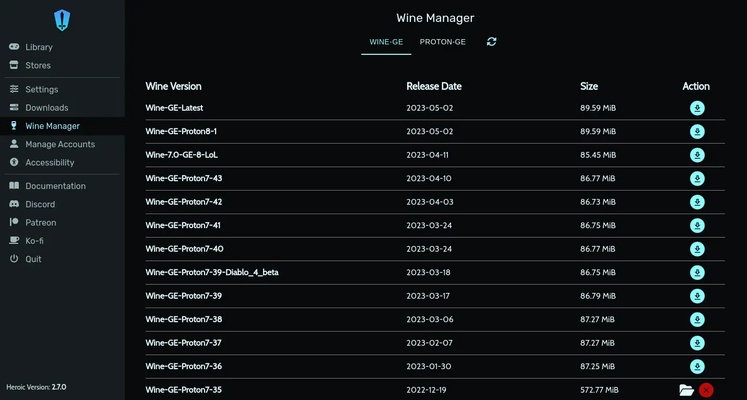Install Wine-GE-Proton7-43 via download icon
This screenshot has width=747, height=400.
click(697, 179)
